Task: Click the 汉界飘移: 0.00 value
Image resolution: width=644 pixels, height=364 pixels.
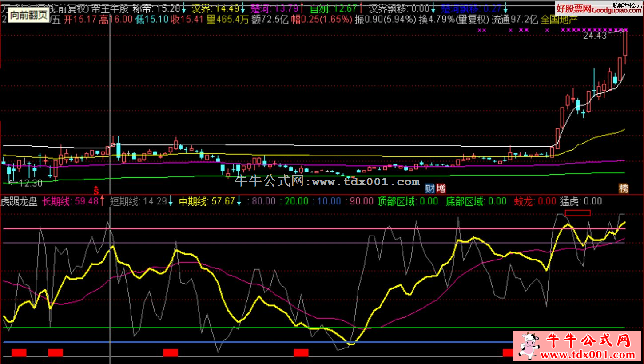Action: 399,8
